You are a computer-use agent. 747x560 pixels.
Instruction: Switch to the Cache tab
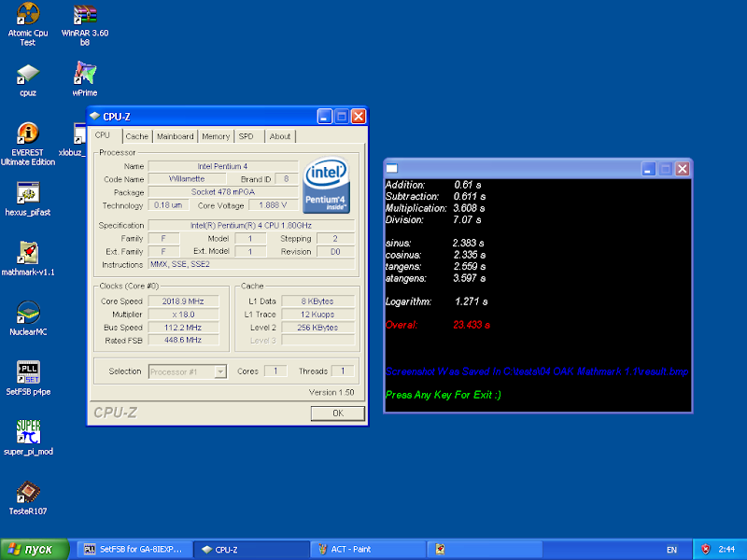[136, 136]
